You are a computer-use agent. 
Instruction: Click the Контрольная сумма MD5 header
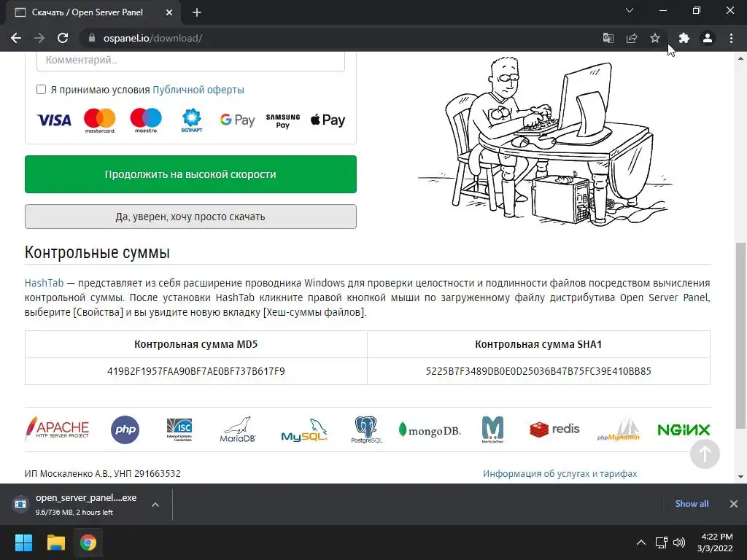[196, 344]
